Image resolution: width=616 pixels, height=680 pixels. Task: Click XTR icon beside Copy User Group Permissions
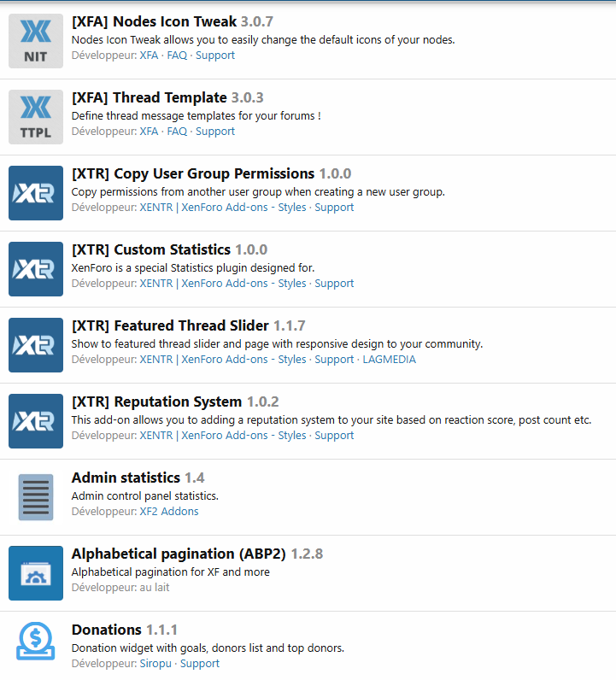[x=36, y=193]
